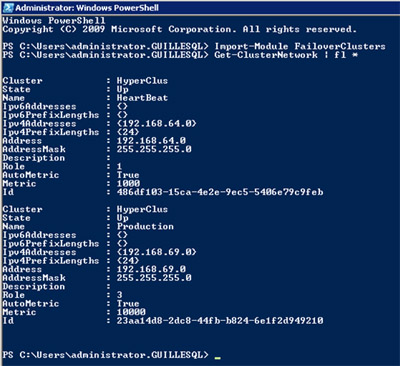Click the HeartBeat AddressMask 255.255.255.0
Viewport: 400px width, 366px height.
154,149
